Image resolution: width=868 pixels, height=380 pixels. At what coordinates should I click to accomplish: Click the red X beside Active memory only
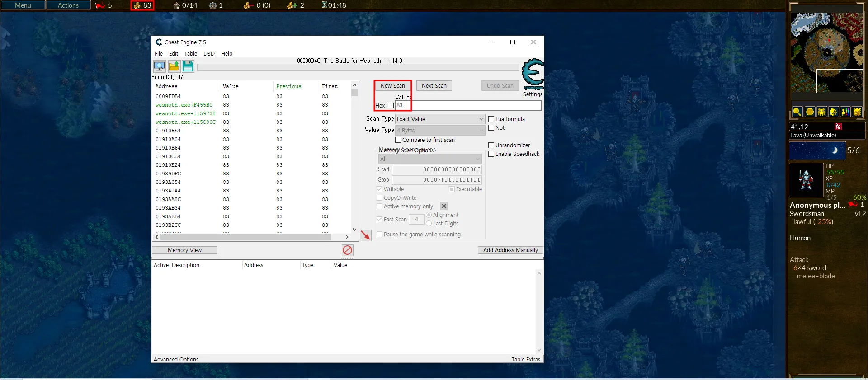coord(444,206)
